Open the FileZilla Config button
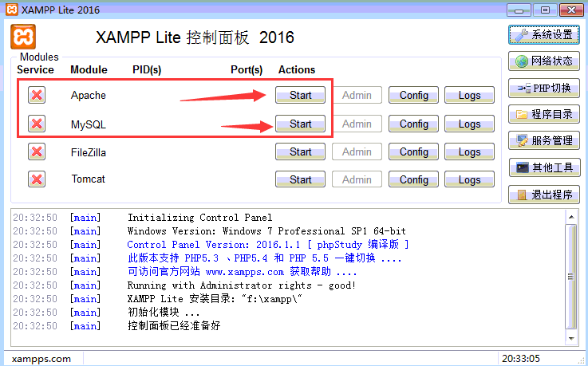 pos(413,152)
